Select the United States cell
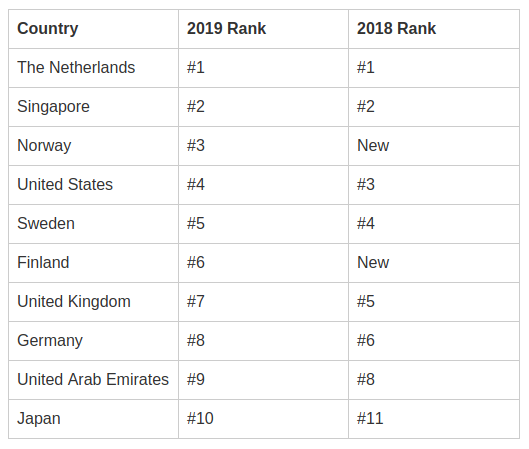529x449 pixels. coord(93,185)
